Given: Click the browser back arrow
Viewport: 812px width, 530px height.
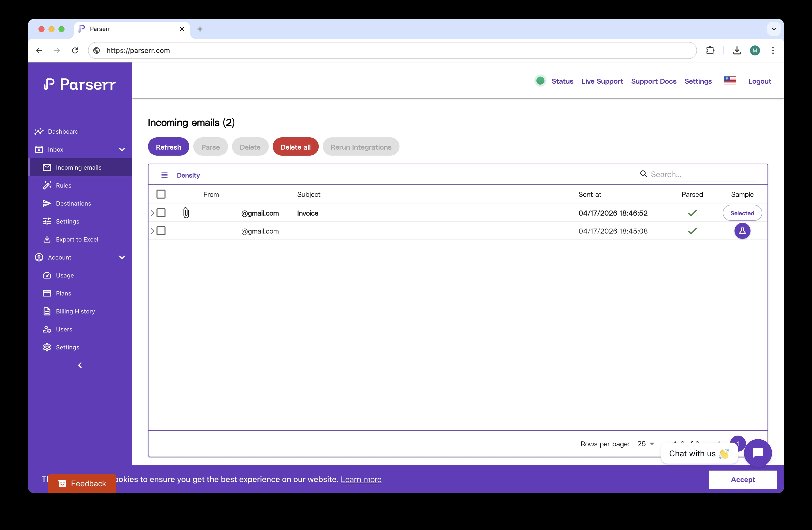Looking at the screenshot, I should point(39,50).
